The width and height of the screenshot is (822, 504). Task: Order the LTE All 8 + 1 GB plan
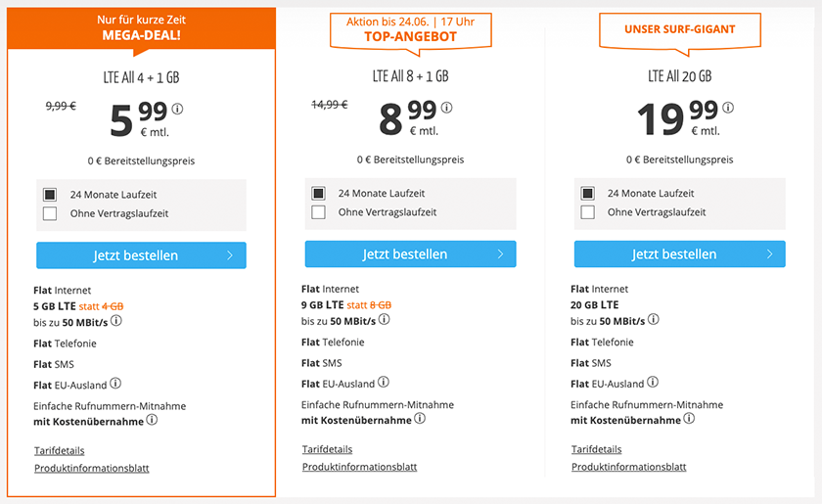[x=410, y=254]
